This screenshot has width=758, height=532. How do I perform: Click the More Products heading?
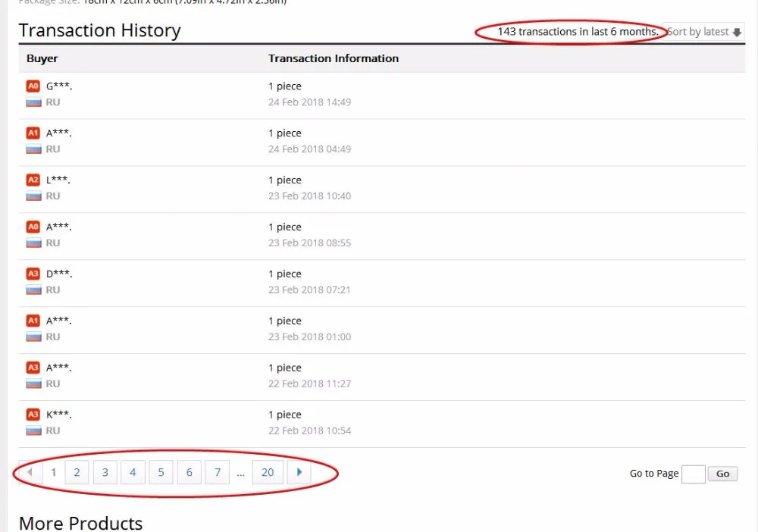tap(81, 523)
